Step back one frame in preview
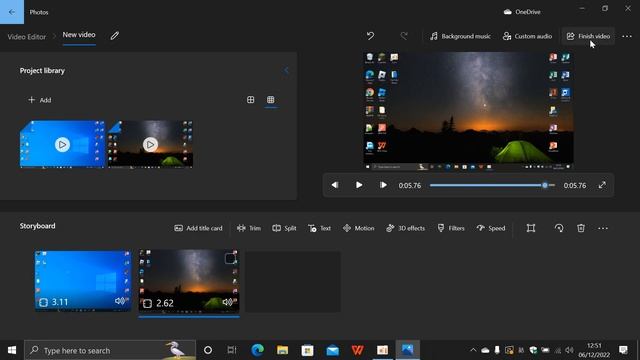640x360 pixels. click(335, 185)
